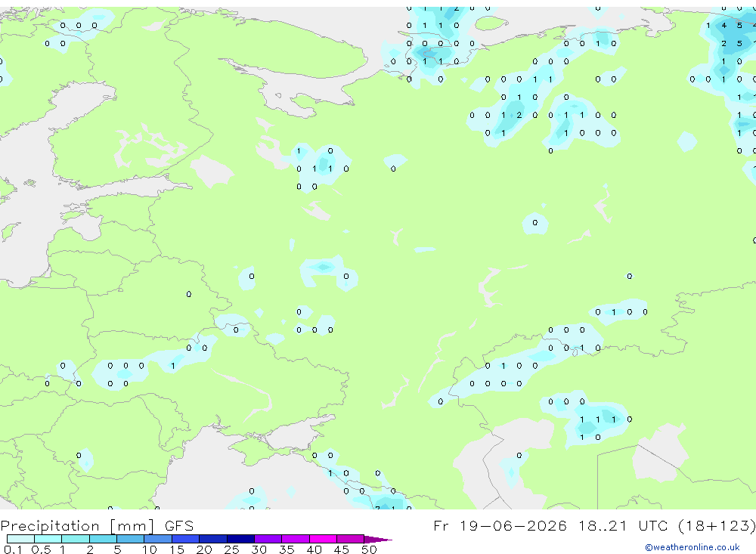Click the 0.5–1 mm legend color swatch
Viewport: 756px width, 554px height.
point(48,539)
